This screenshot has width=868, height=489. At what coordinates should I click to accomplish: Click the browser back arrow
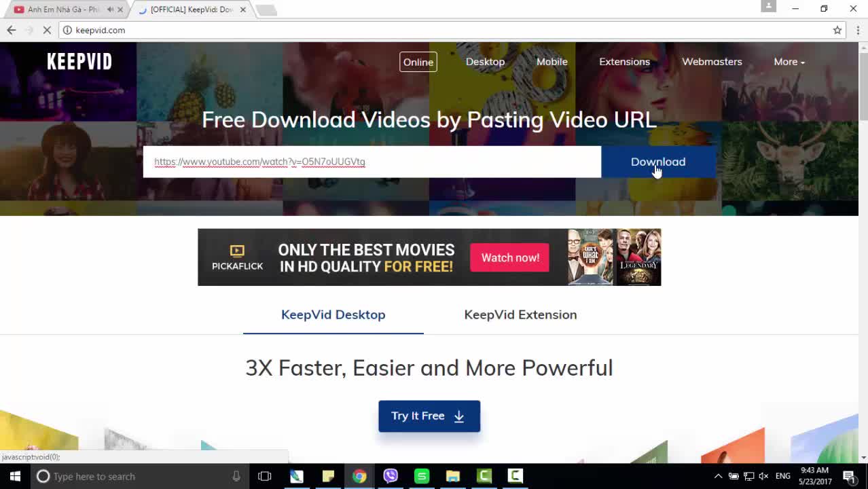pyautogui.click(x=11, y=30)
